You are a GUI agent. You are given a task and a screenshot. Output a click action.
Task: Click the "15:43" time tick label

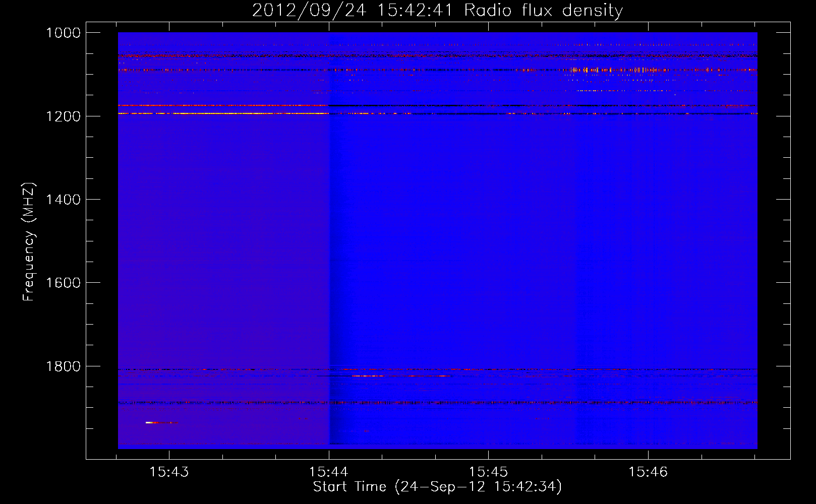(169, 472)
